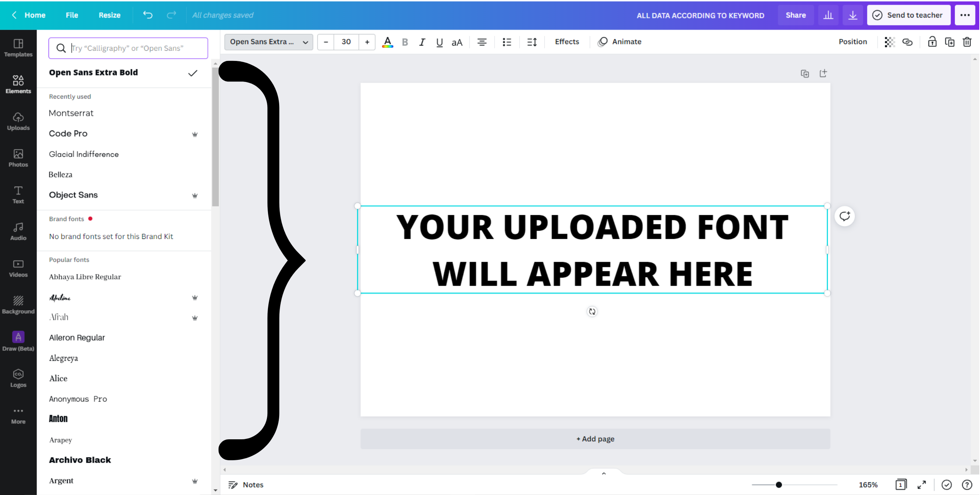The image size is (980, 495).
Task: Toggle underline on selected text
Action: (440, 42)
